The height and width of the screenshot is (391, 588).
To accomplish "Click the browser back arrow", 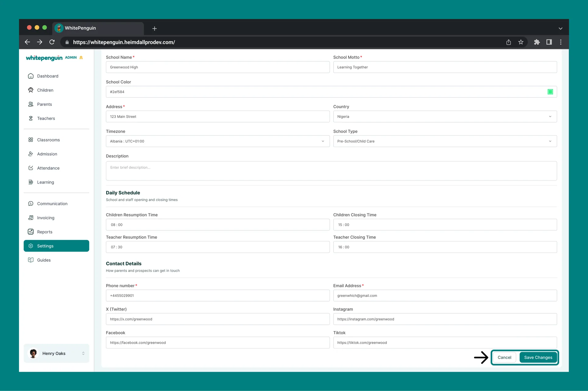I will (27, 42).
